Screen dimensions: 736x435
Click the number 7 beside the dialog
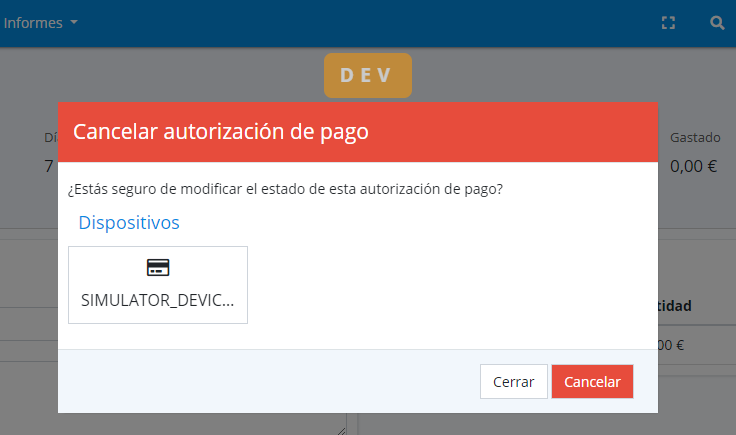[x=49, y=167]
